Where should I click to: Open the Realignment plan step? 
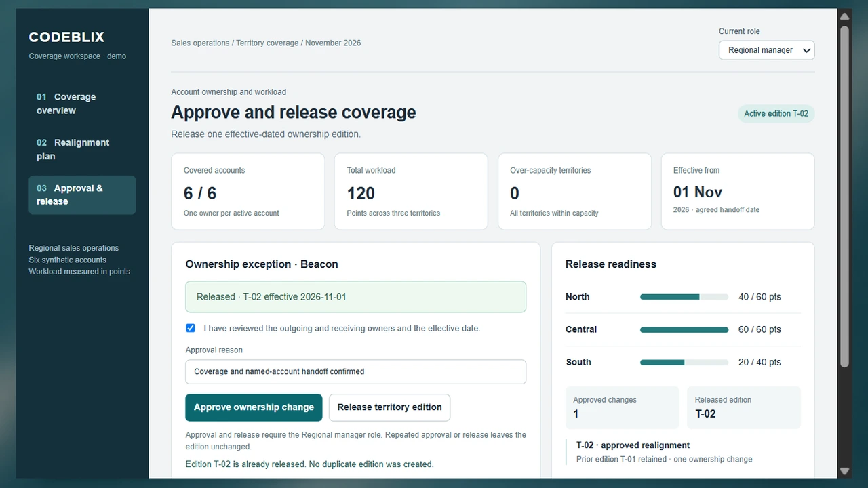82,149
